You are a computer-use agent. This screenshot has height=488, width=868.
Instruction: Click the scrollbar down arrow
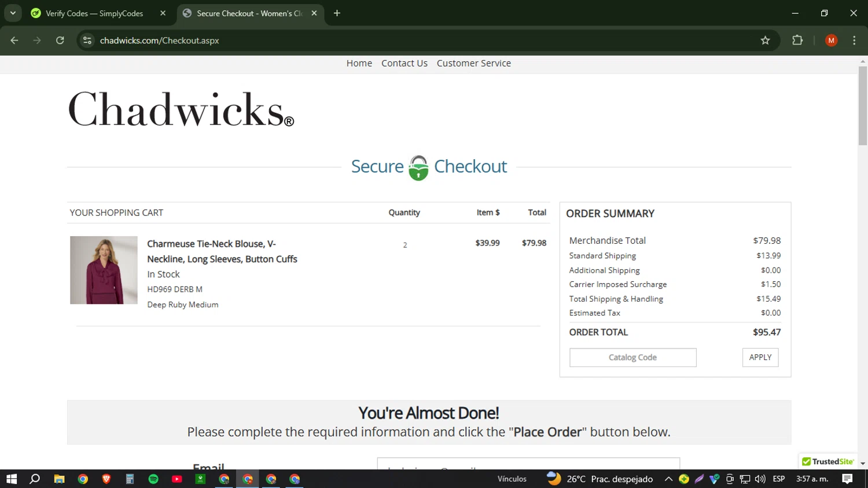click(x=863, y=464)
